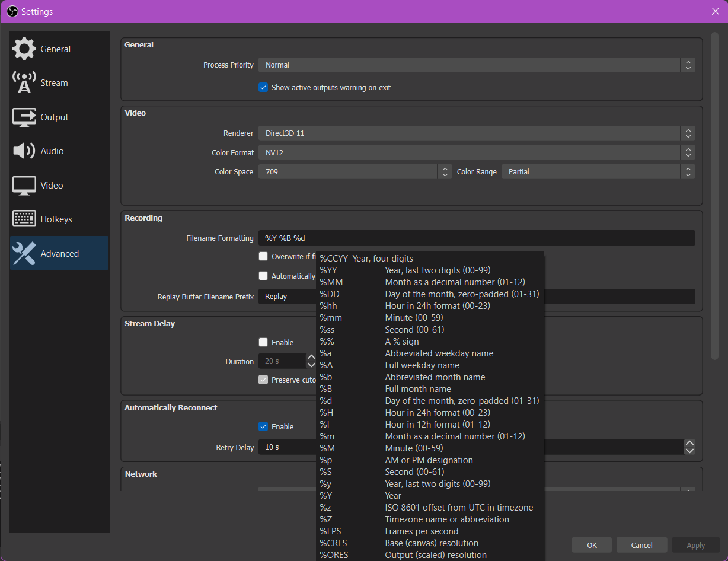728x561 pixels.
Task: Select %H hour in 24h format entry
Action: click(x=430, y=413)
